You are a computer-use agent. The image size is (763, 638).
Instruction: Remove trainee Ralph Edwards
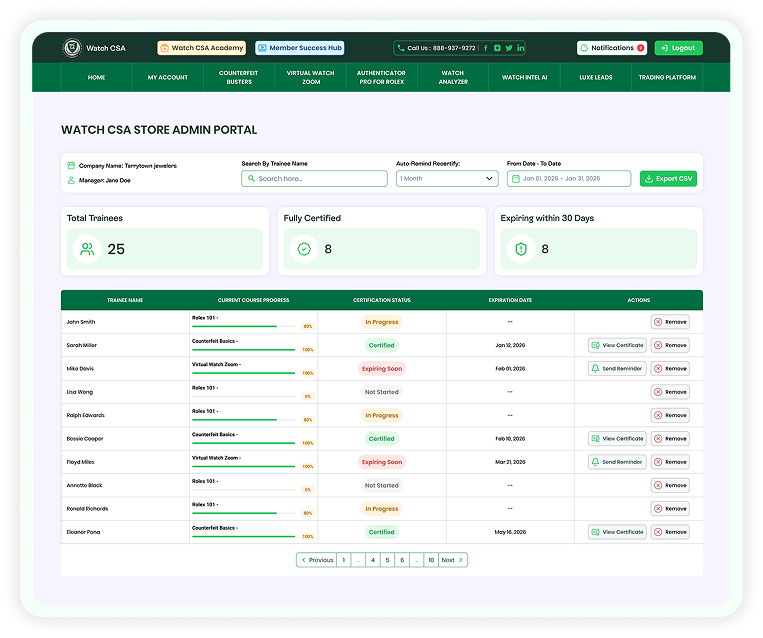pos(671,415)
